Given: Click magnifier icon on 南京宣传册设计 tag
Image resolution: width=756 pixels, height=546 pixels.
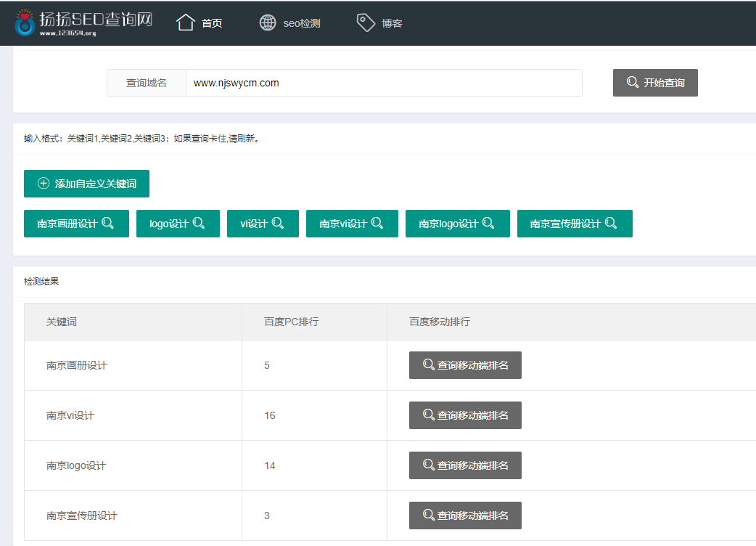Looking at the screenshot, I should point(611,223).
